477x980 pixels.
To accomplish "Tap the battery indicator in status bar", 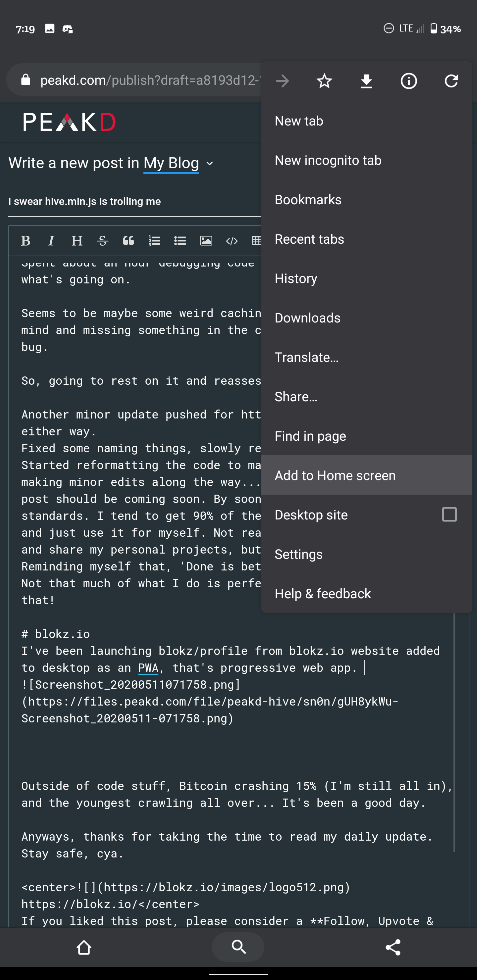I will [446, 29].
